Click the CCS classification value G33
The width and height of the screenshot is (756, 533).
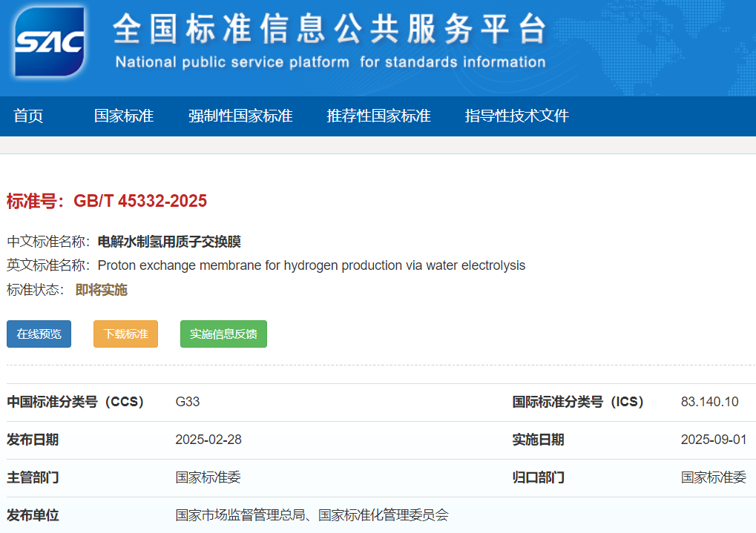point(188,403)
